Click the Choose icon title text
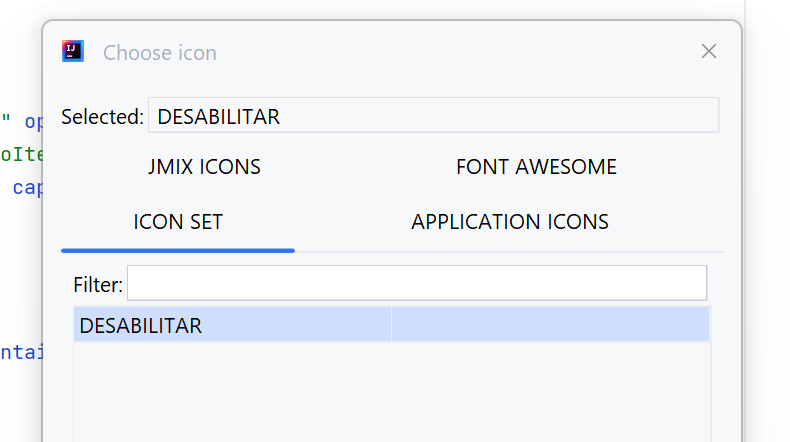The height and width of the screenshot is (442, 790). (160, 52)
